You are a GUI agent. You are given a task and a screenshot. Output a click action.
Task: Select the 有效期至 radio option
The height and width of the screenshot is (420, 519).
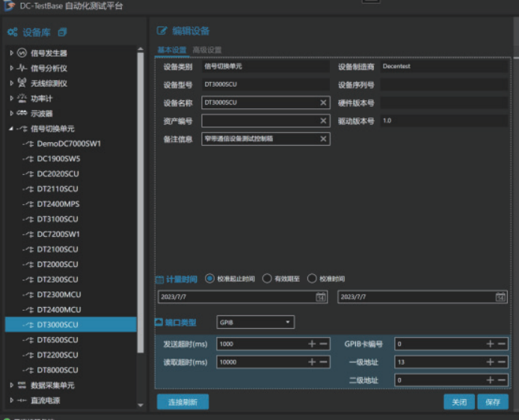pos(267,279)
